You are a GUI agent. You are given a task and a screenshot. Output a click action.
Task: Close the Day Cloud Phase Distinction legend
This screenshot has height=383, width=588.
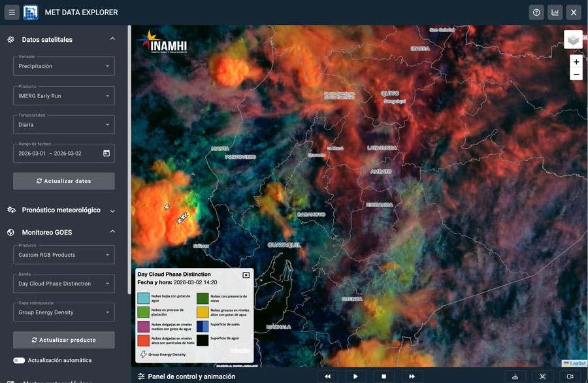coord(246,275)
